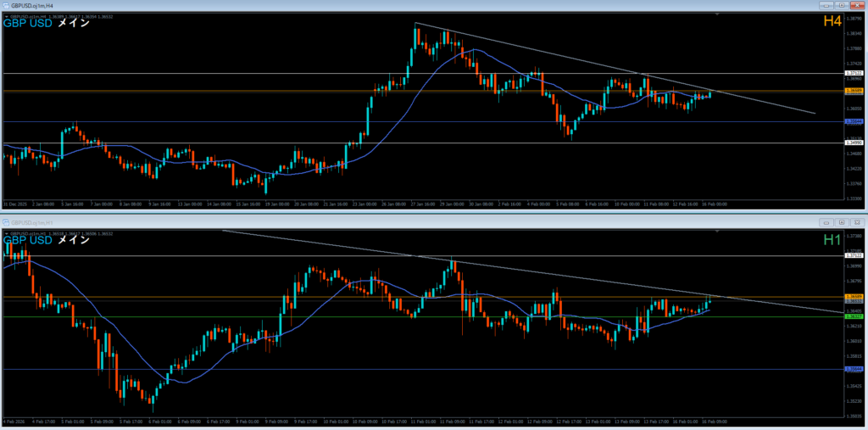The width and height of the screenshot is (868, 430).
Task: Minimize the H1 chart window
Action: pyautogui.click(x=827, y=222)
